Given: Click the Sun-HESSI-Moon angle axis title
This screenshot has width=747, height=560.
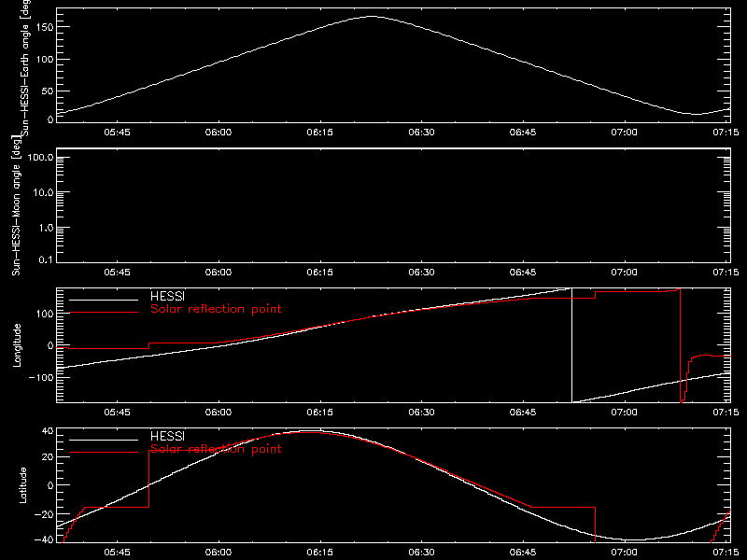Looking at the screenshot, I should [x=16, y=205].
